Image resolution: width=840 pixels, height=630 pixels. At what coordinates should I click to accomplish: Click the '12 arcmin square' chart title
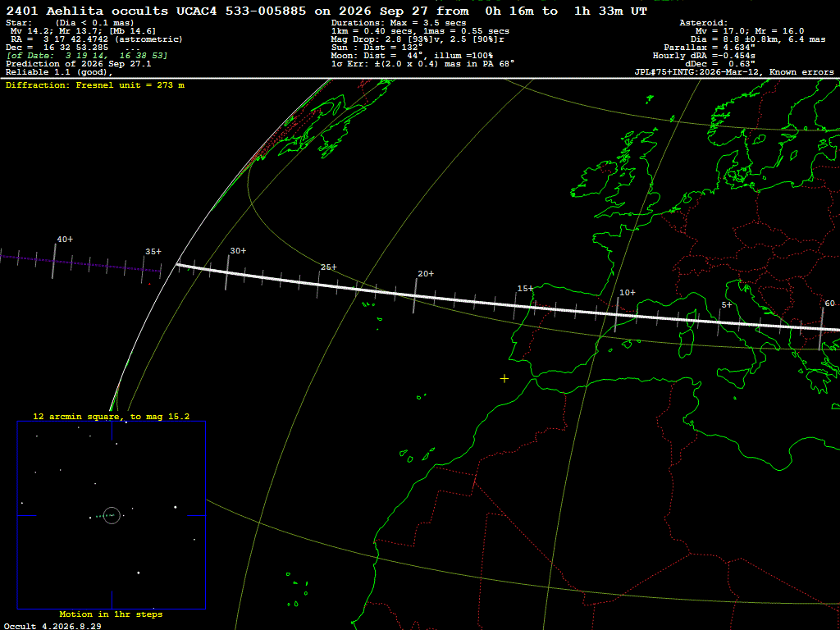pyautogui.click(x=111, y=416)
